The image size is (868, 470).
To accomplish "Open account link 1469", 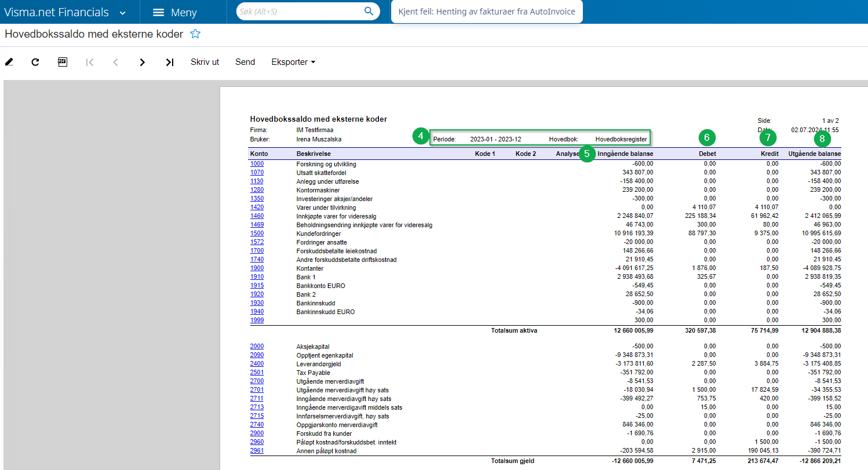I will pos(257,225).
